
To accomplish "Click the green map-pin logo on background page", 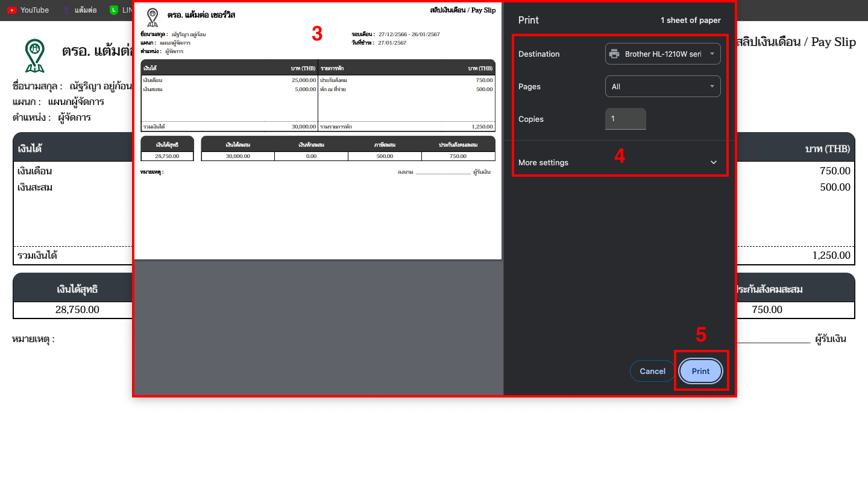I will (35, 55).
